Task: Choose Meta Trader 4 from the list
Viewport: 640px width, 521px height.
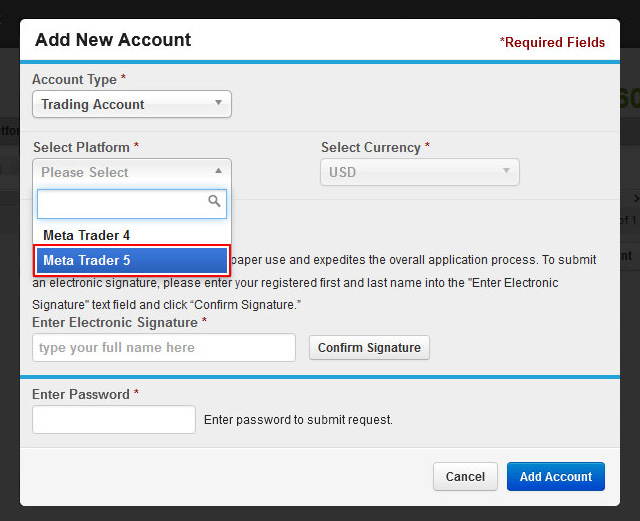Action: click(132, 235)
